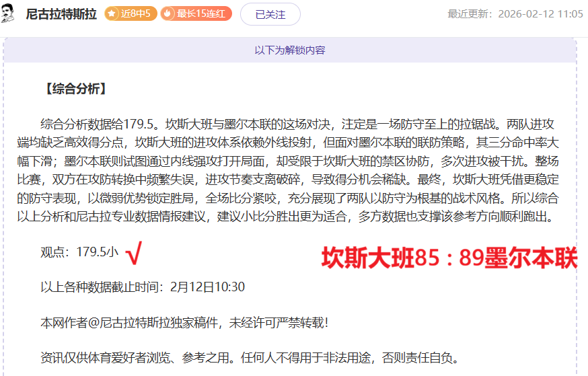Click the red 坎斯大班85:89墨尔本联 score
The width and height of the screenshot is (588, 376).
(449, 258)
